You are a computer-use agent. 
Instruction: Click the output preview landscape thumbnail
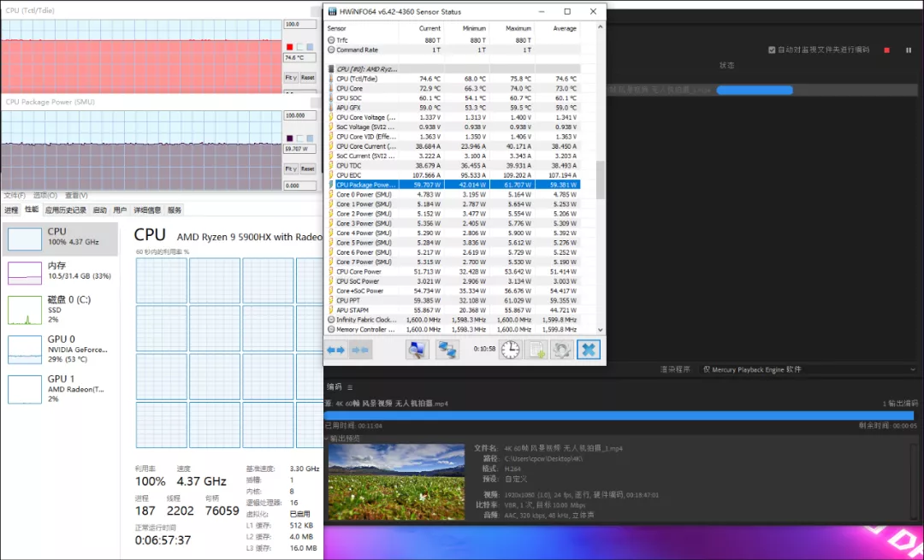[397, 482]
